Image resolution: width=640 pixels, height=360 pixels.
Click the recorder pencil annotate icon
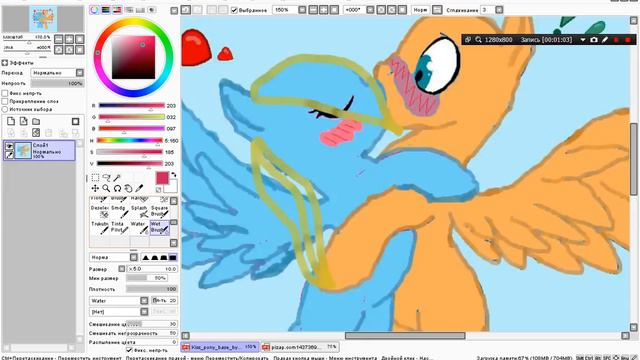pos(605,40)
